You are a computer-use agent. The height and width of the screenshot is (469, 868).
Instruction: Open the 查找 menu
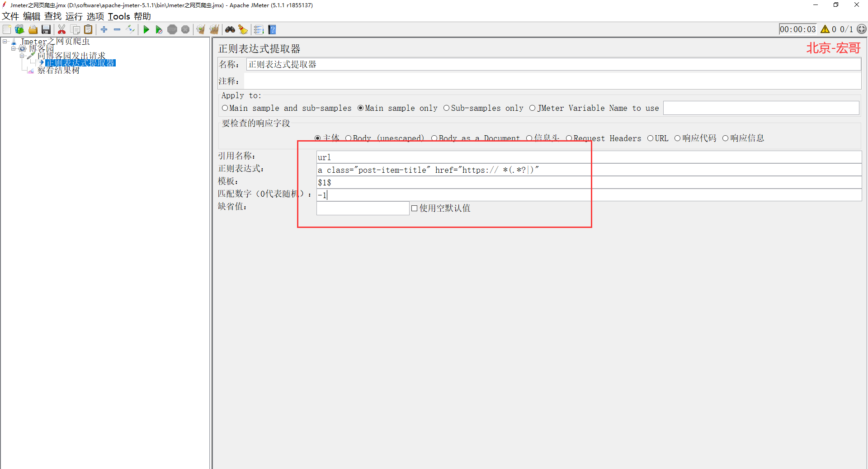53,16
